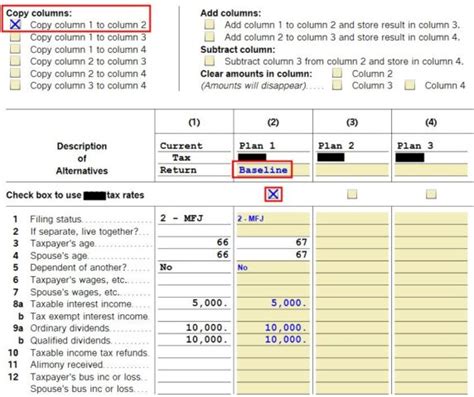Click the Alimony received row label

[x=67, y=365]
